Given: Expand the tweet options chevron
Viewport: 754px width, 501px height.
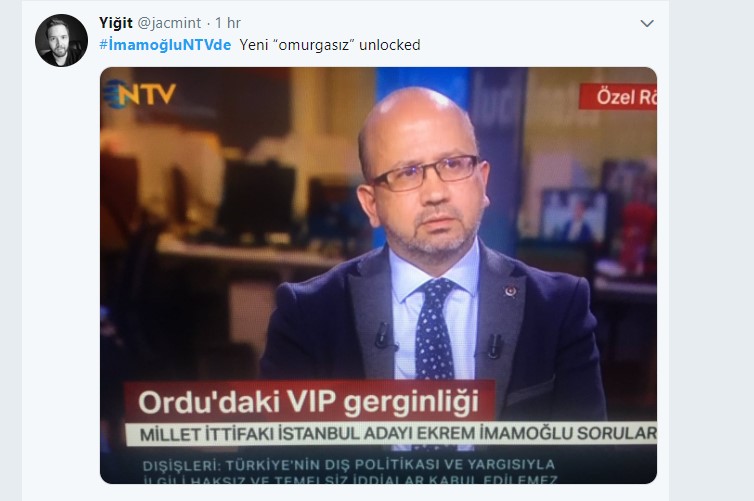Looking at the screenshot, I should pyautogui.click(x=647, y=23).
